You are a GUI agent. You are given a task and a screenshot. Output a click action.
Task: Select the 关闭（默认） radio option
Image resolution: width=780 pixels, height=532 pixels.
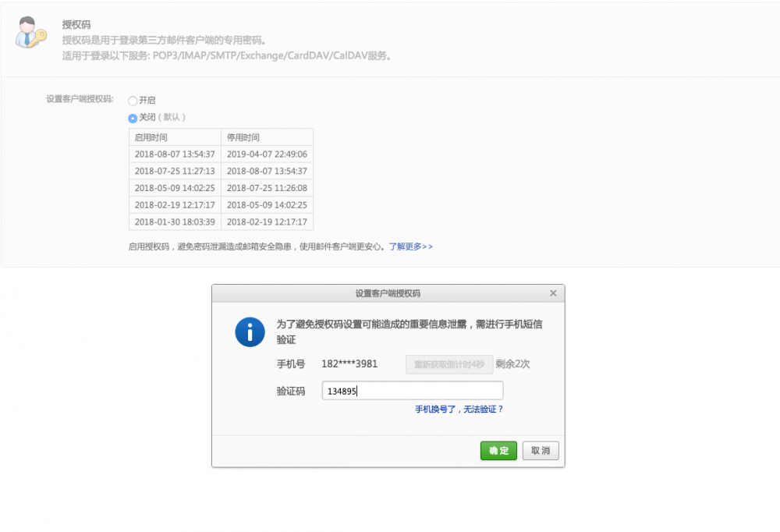coord(133,117)
